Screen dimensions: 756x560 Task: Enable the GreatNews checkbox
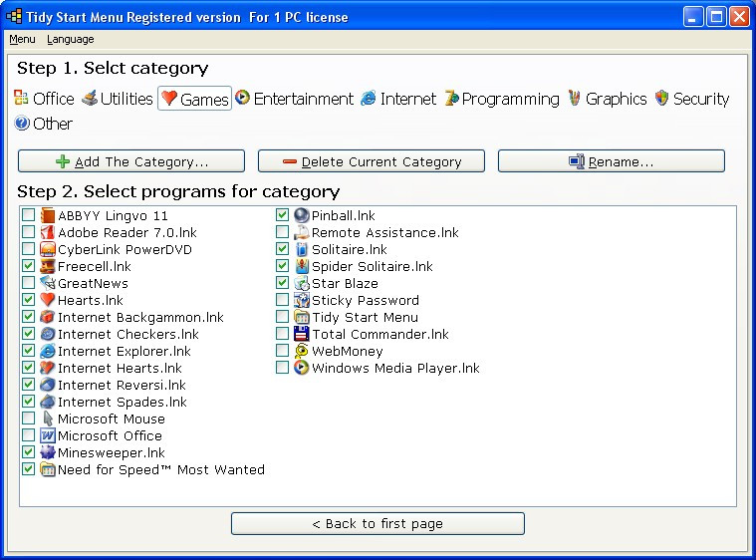click(29, 282)
